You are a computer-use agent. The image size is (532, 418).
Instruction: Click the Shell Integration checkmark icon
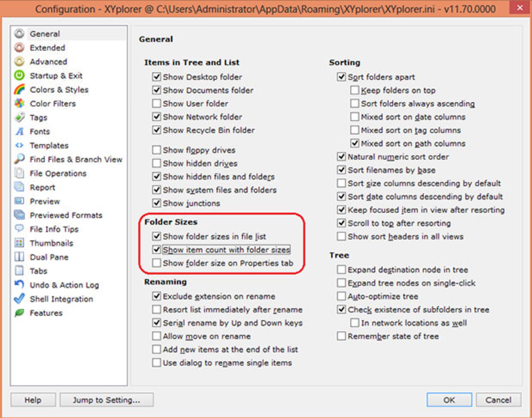pyautogui.click(x=19, y=299)
